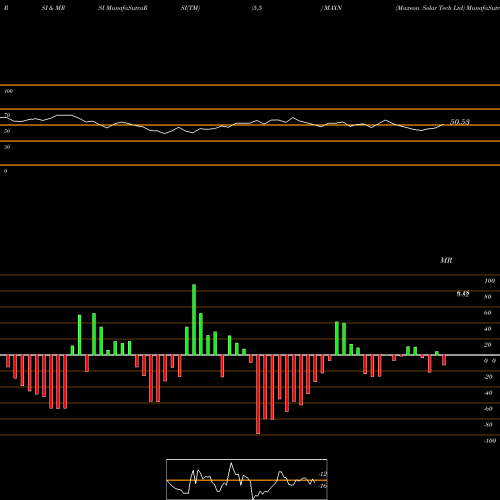Screen dimensions: 500x500
Task: Click the '70' label on the RSI axis
Action: tap(7, 115)
